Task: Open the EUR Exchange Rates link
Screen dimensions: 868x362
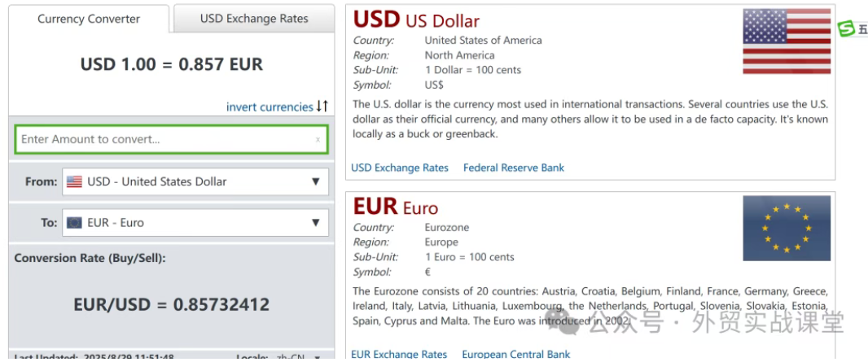Action: point(399,354)
